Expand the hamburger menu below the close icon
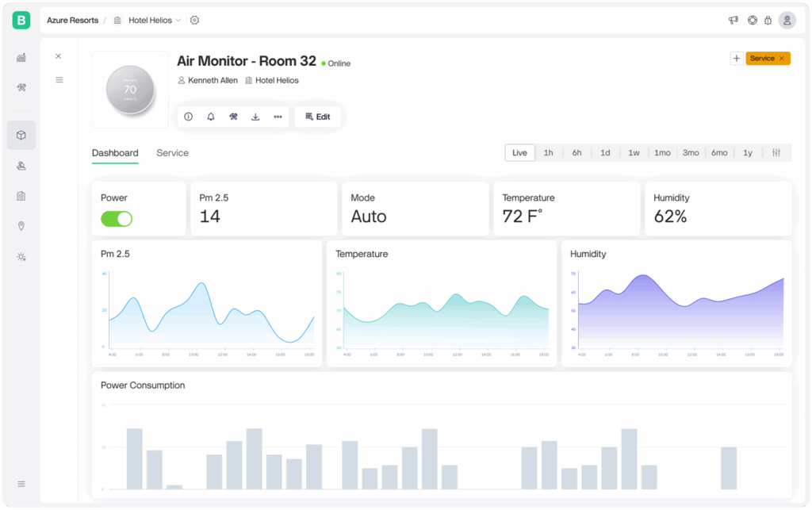The width and height of the screenshot is (812, 510). pyautogui.click(x=58, y=79)
